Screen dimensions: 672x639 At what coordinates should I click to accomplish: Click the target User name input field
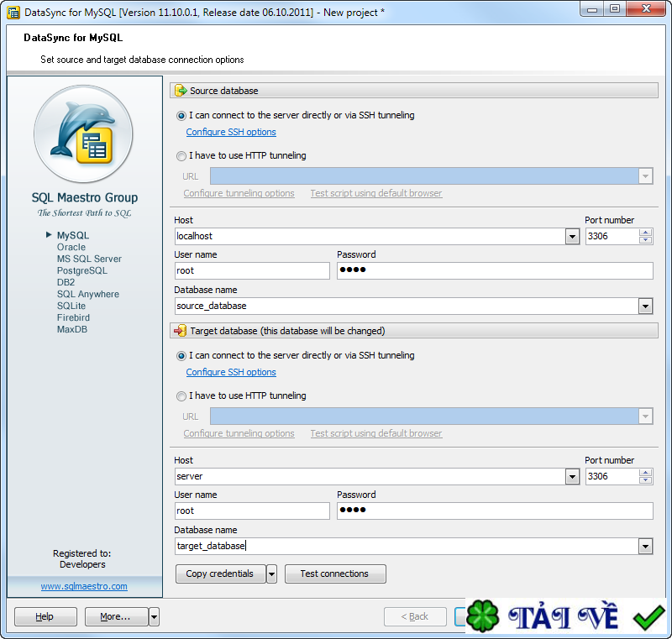pyautogui.click(x=252, y=511)
